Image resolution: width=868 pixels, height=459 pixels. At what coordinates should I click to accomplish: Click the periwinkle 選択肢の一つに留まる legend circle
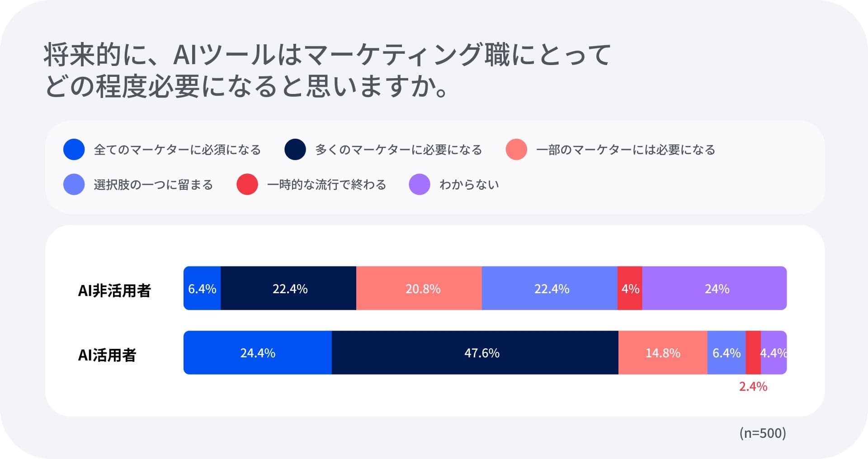click(x=74, y=184)
